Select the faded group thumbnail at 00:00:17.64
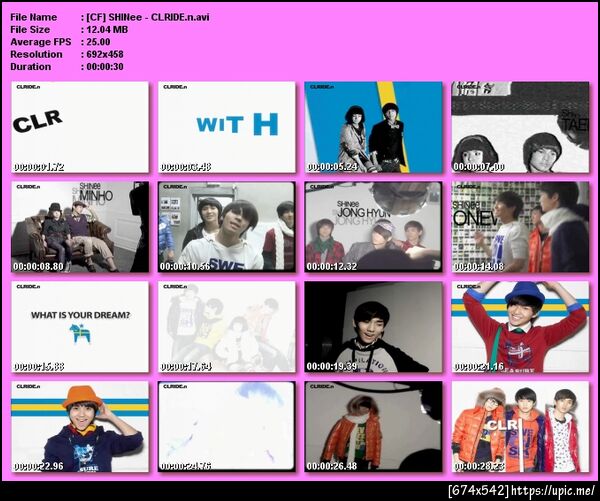The width and height of the screenshot is (600, 501). point(227,327)
